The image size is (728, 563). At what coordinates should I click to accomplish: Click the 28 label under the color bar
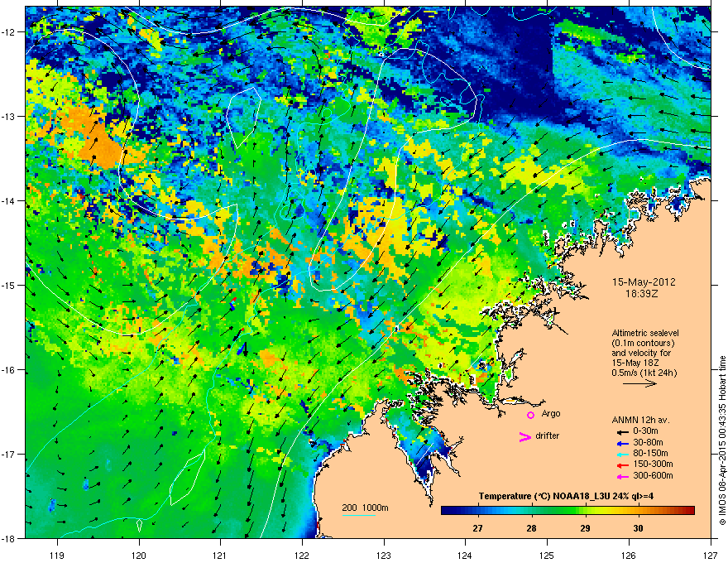532,528
